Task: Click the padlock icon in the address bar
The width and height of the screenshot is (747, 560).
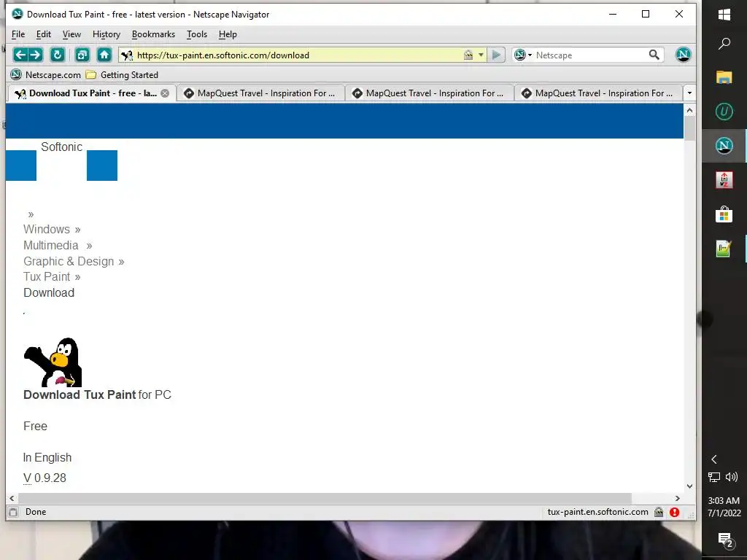Action: (x=468, y=55)
